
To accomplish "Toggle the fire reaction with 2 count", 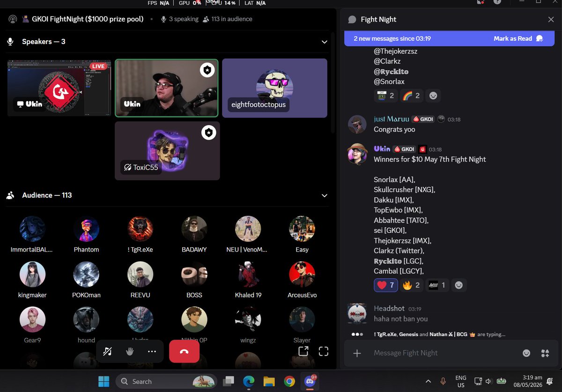I will [411, 285].
